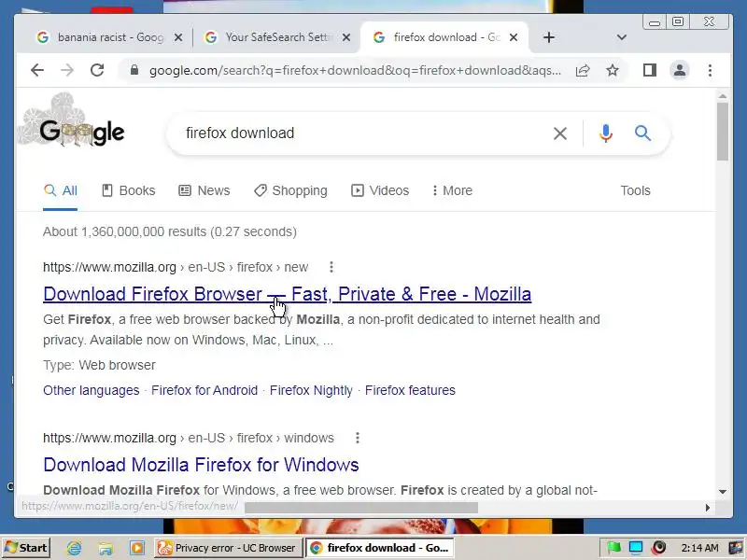747x560 pixels.
Task: Open options for mozilla.org firefox new result
Action: 331,267
